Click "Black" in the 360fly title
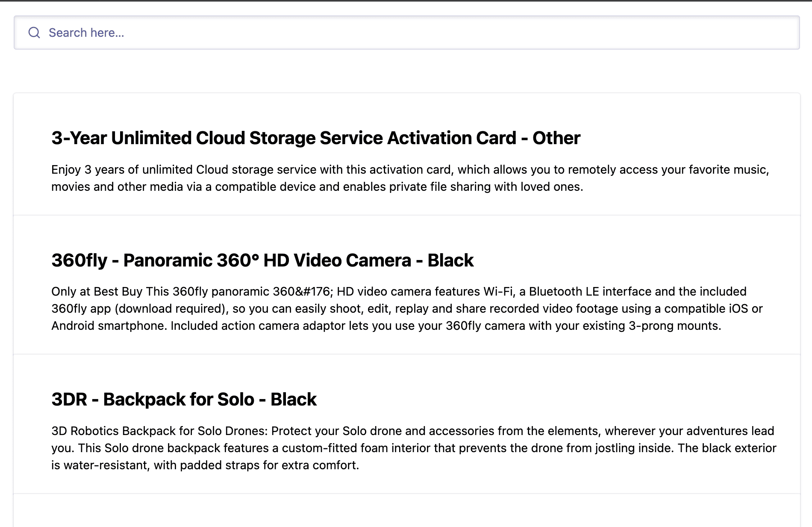Screen dimensions: 812x527 [450, 261]
